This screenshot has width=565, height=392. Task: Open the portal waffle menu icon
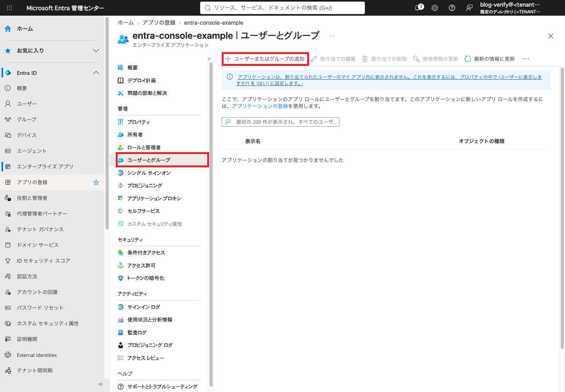point(9,8)
